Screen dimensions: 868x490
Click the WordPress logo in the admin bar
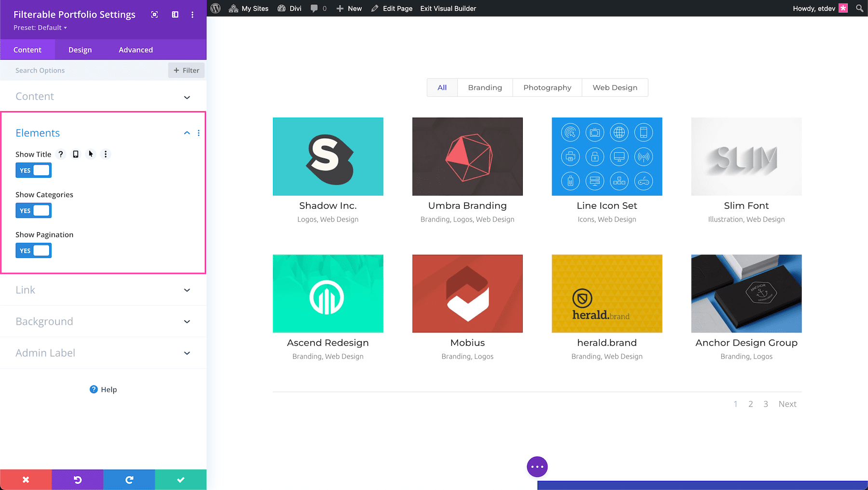coord(215,8)
